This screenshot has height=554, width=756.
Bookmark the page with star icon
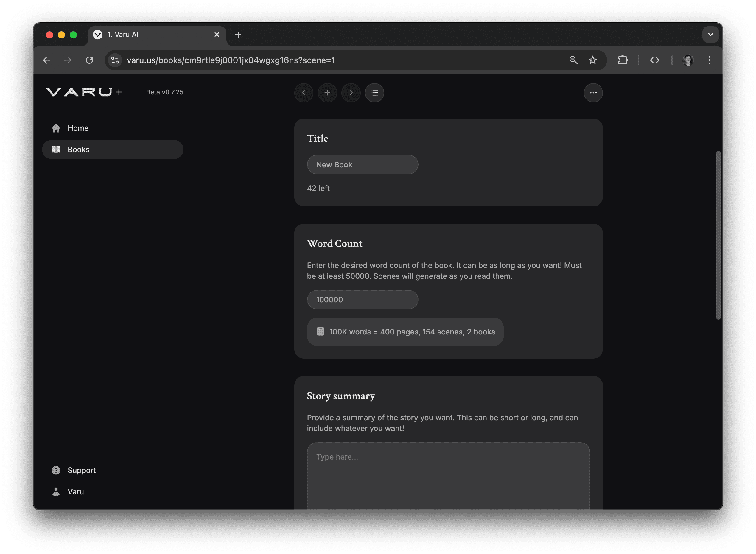(x=593, y=60)
